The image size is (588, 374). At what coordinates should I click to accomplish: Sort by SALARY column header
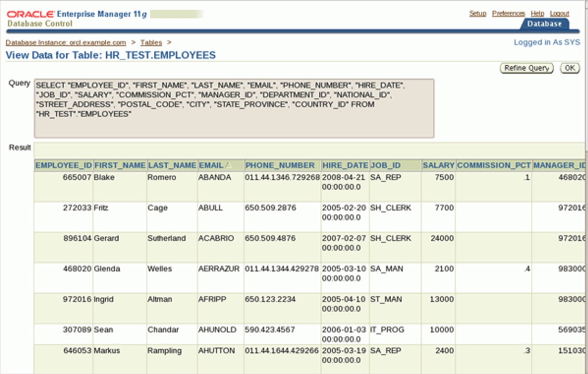tap(438, 165)
